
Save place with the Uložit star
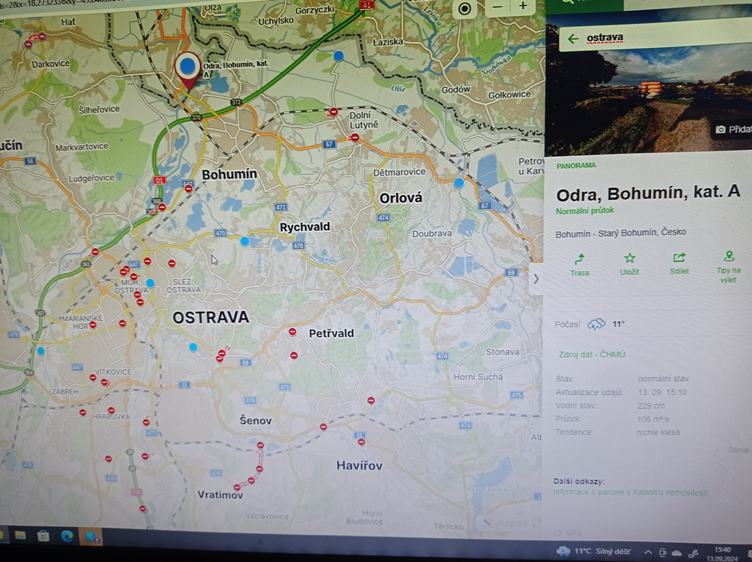coord(629,264)
